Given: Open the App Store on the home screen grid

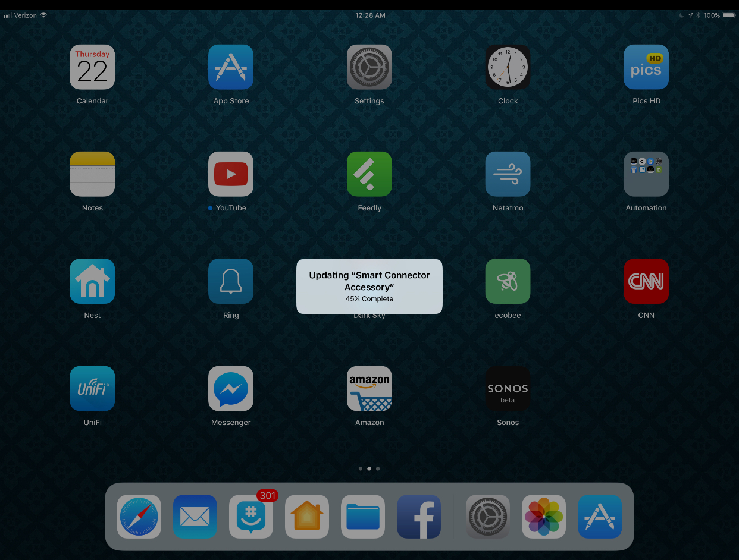Looking at the screenshot, I should click(231, 67).
